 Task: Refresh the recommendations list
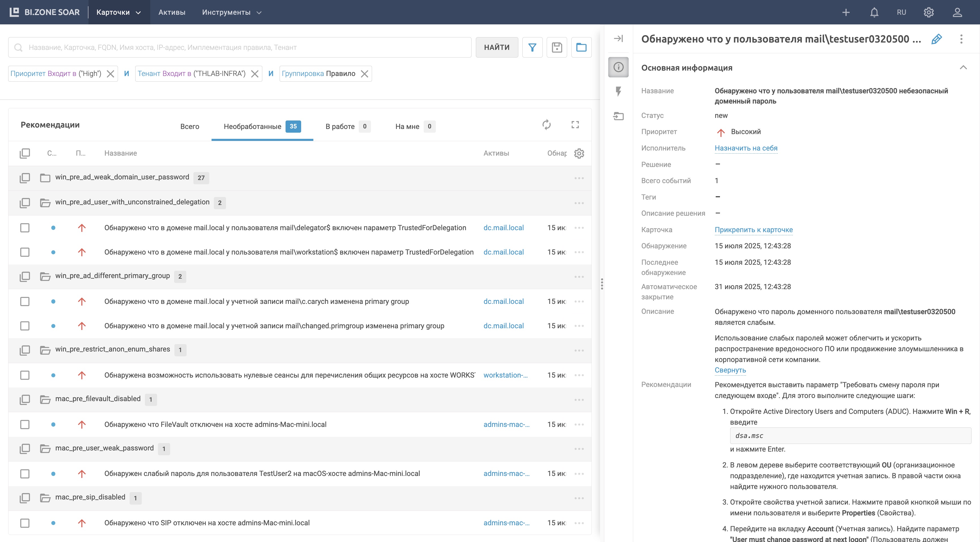coord(546,125)
